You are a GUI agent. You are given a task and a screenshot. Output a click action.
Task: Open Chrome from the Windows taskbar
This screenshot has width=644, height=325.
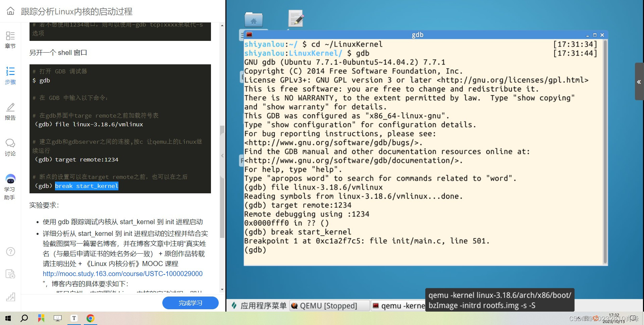pos(90,318)
